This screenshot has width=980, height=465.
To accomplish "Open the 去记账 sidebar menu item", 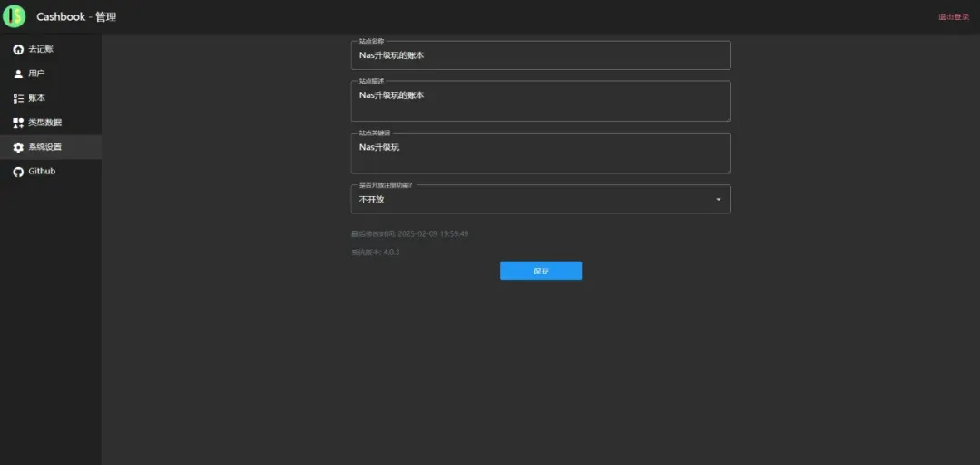I will click(41, 49).
